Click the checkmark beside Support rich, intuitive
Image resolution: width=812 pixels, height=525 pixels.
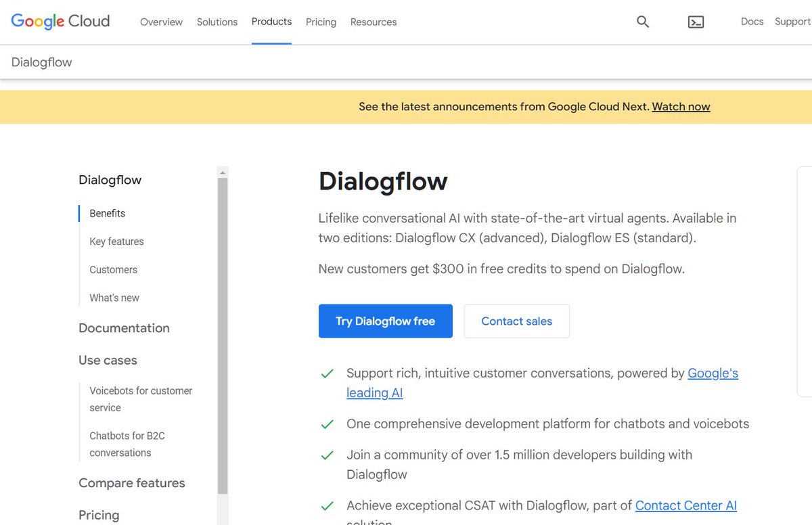(328, 373)
